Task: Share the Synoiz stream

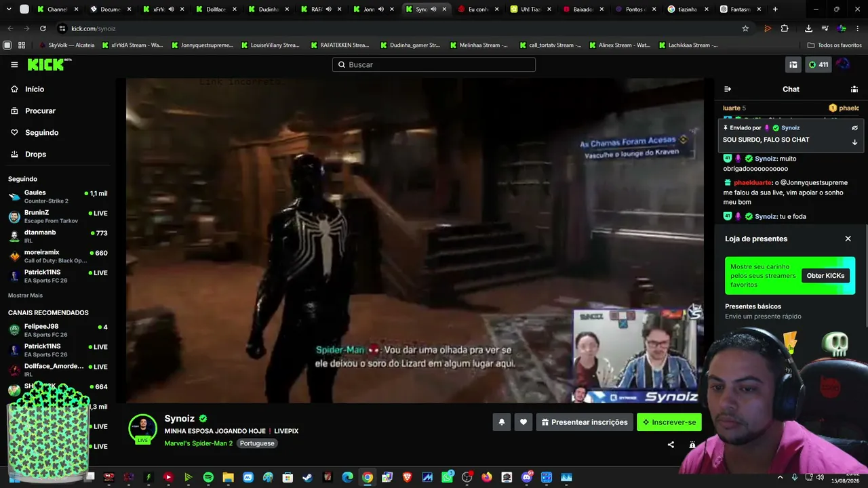Action: click(x=671, y=445)
